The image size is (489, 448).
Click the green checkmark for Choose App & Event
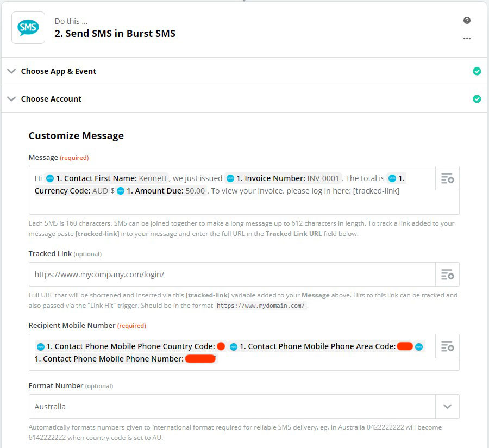[477, 71]
